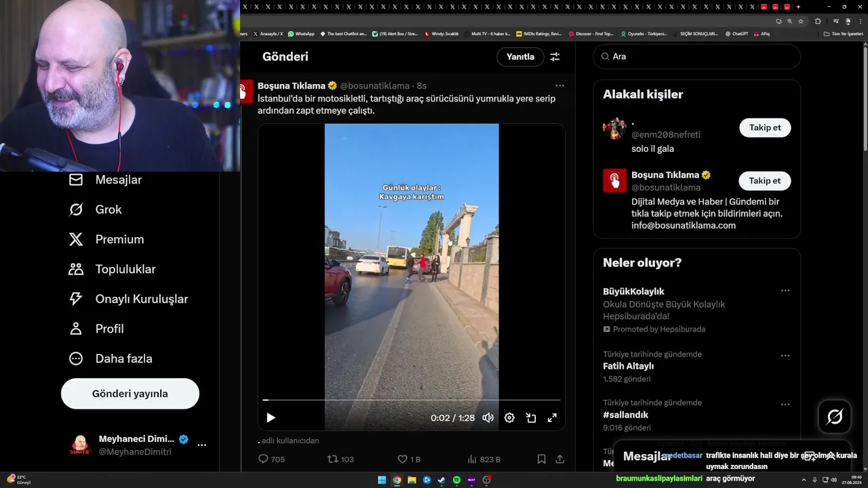Click the Yanıtla button

520,57
